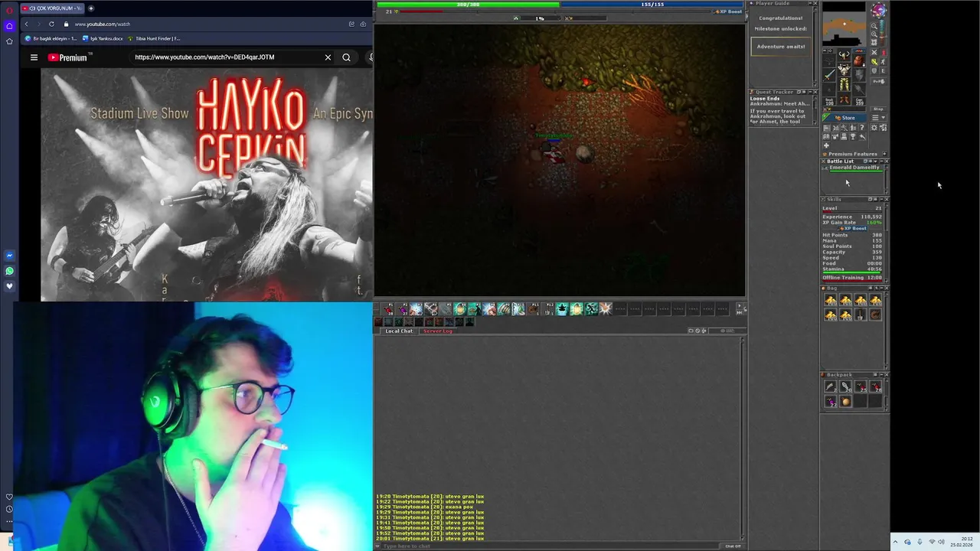Click the minimap compass rose

click(x=879, y=10)
